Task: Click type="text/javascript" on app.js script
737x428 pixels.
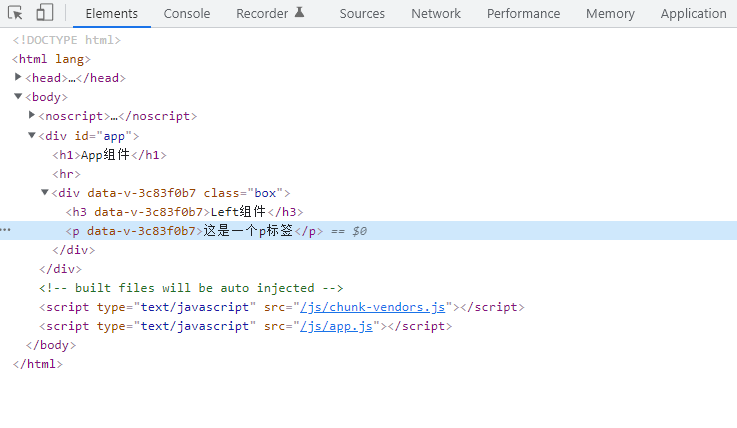Action: point(176,326)
